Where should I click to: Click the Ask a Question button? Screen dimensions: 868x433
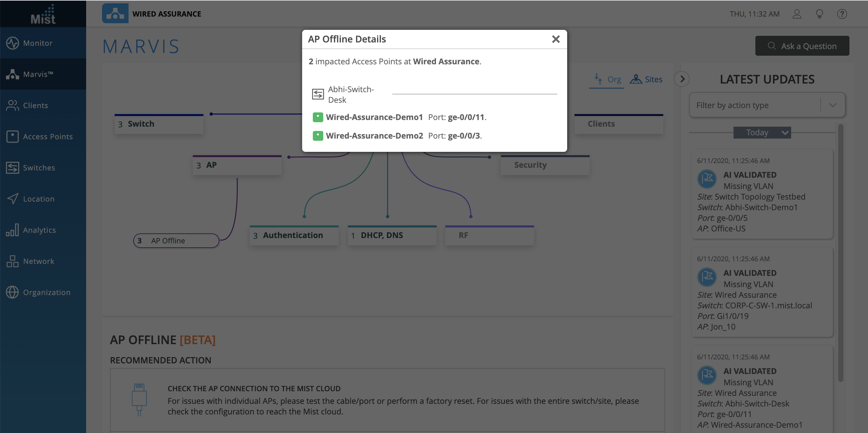coord(802,46)
